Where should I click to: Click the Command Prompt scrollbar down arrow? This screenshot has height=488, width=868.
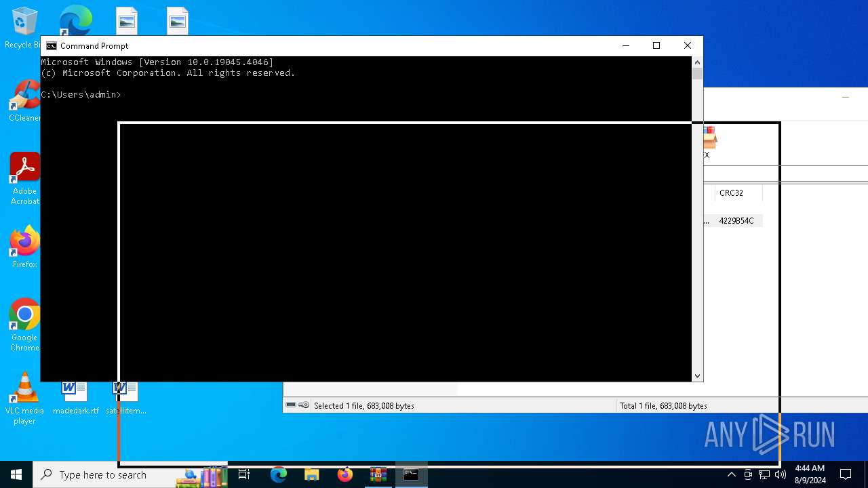[x=697, y=375]
